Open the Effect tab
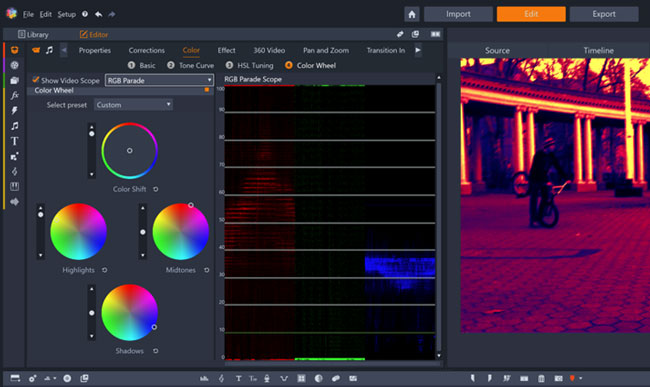The height and width of the screenshot is (387, 650). tap(226, 50)
